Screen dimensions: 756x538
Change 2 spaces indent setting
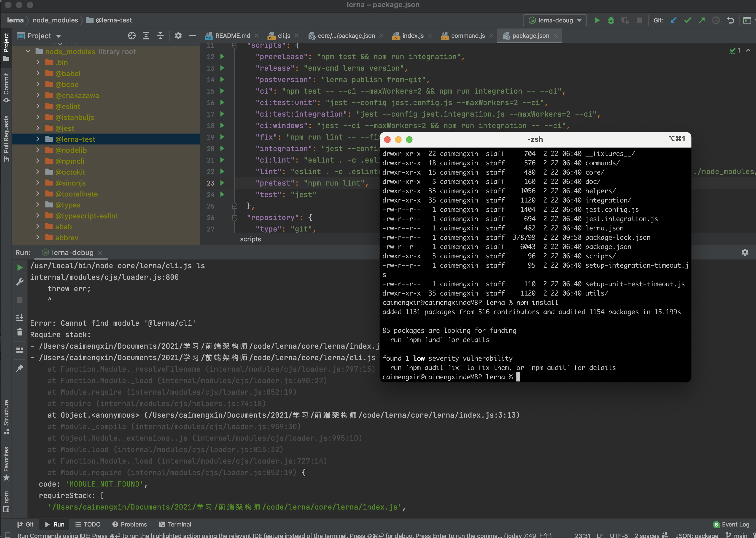[647, 535]
